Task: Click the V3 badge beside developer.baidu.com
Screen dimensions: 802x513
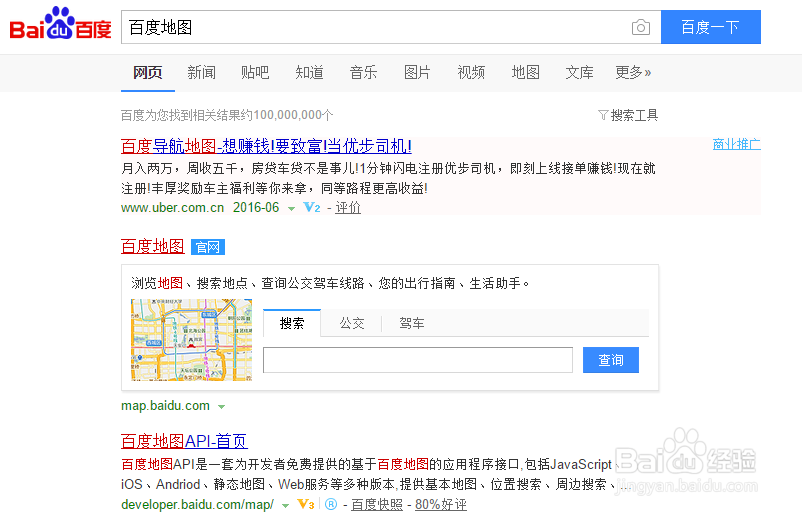Action: pos(306,504)
